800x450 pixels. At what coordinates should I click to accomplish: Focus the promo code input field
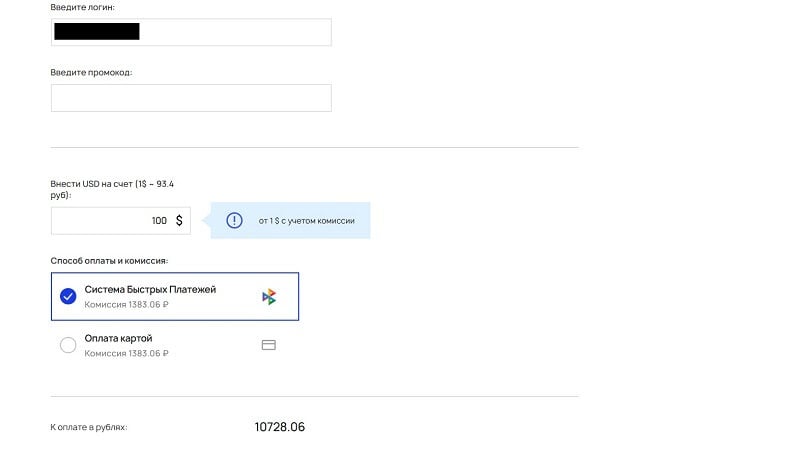click(191, 98)
